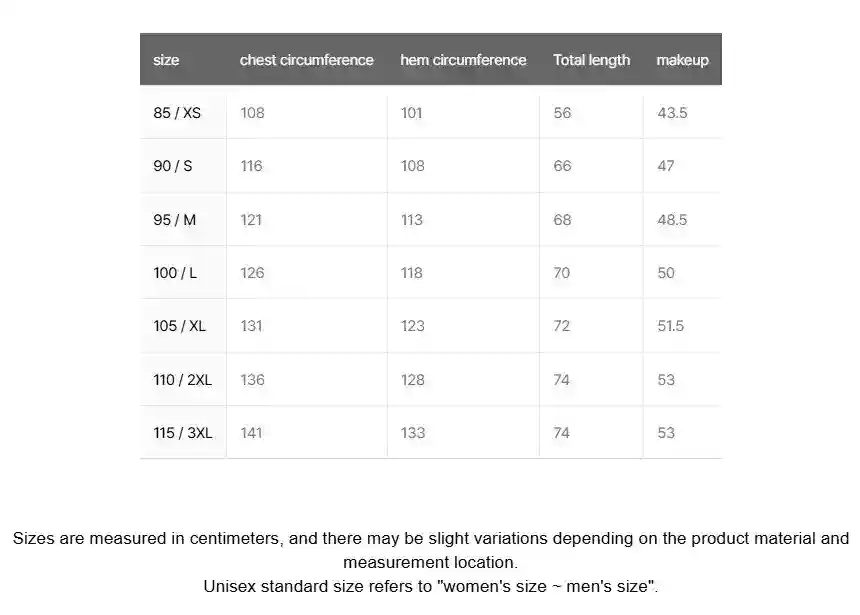The height and width of the screenshot is (615, 860).
Task: Select the 115 / 3XL size row label
Action: (x=183, y=433)
